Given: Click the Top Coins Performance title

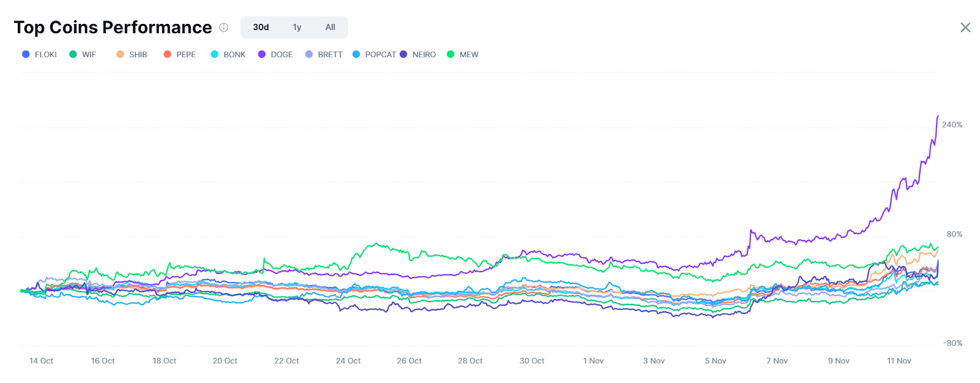Looking at the screenshot, I should click(113, 28).
